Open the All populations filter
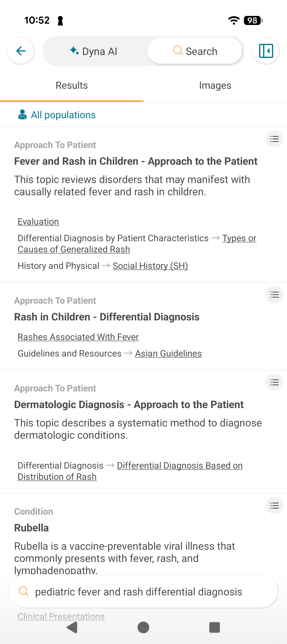287x644 pixels. [56, 115]
